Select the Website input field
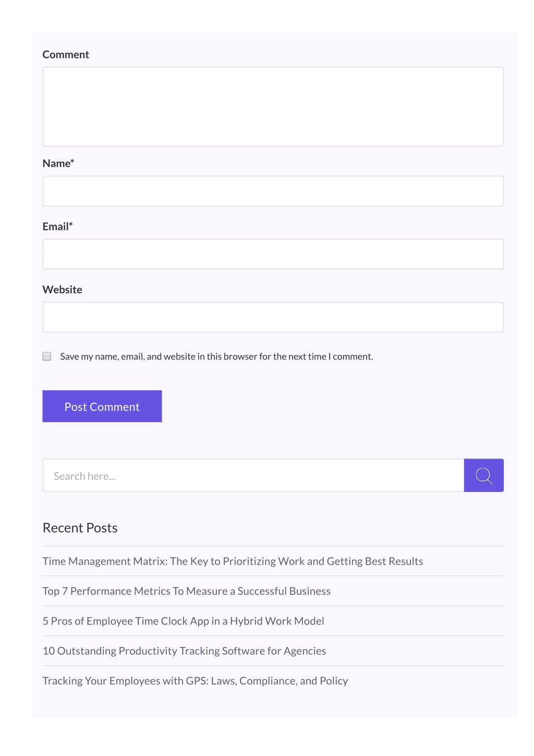Screen dimensions: 534x756 (273, 317)
